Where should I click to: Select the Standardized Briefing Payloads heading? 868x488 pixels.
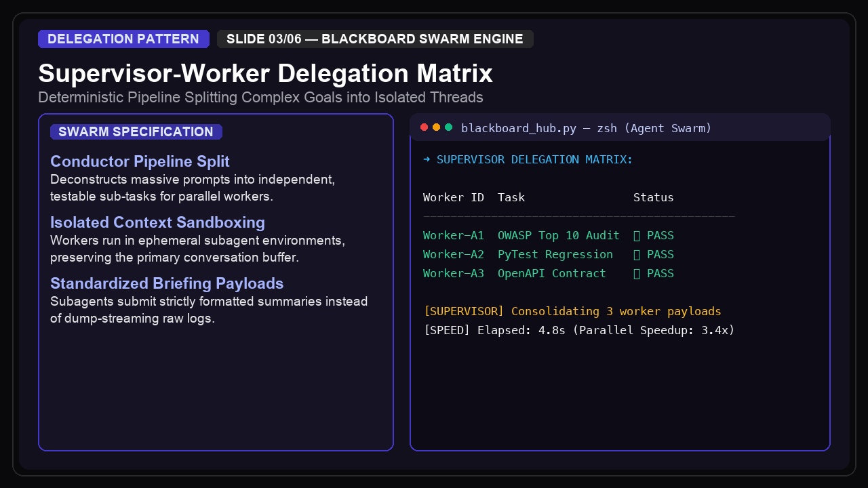[x=167, y=283]
